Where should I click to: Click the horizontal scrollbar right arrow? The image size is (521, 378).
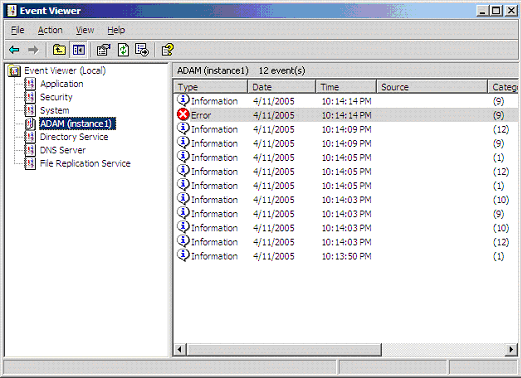click(511, 350)
